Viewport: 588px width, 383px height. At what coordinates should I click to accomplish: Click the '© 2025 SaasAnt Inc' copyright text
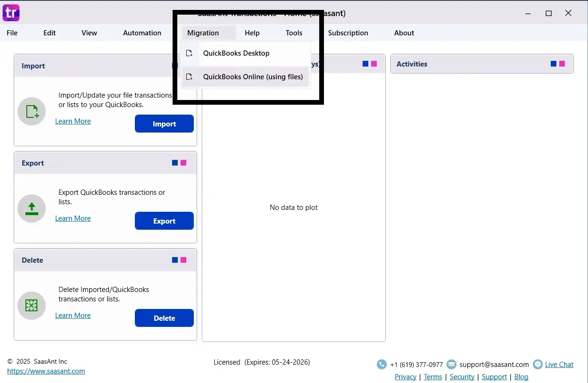point(37,361)
